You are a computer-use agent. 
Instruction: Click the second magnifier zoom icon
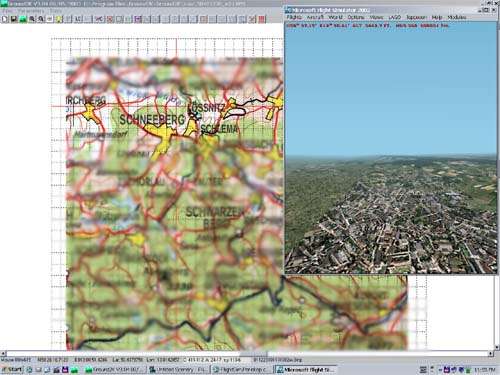(41, 19)
